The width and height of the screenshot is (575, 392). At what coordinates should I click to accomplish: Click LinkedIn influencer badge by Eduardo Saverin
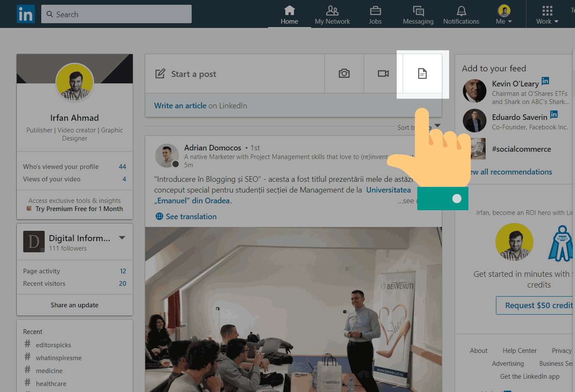[x=554, y=114]
